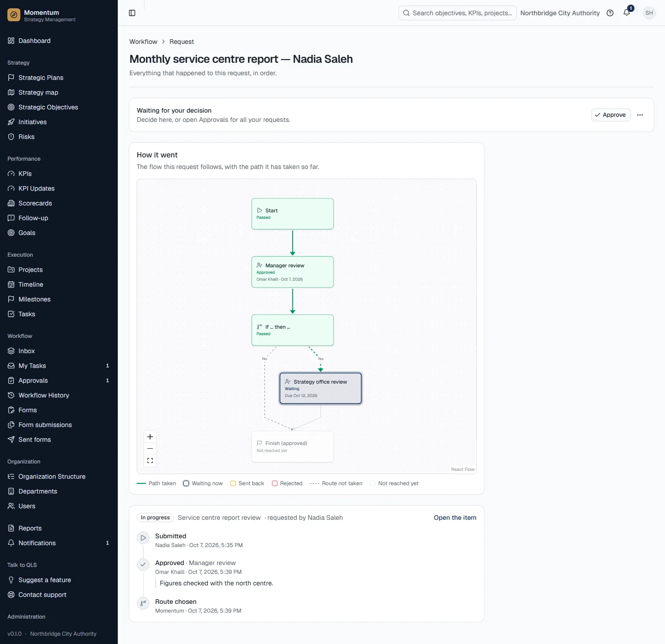This screenshot has height=644, width=665.
Task: Approve this request
Action: 611,115
